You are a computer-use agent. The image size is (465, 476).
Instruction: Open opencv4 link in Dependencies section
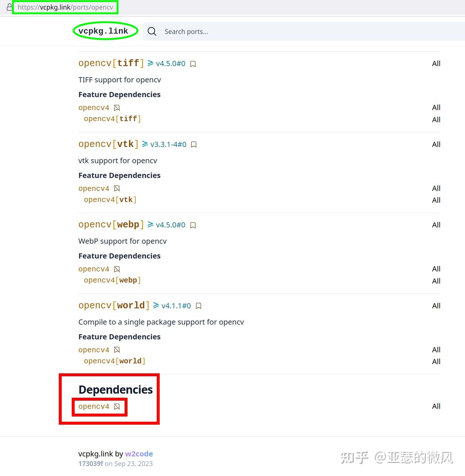tap(94, 406)
